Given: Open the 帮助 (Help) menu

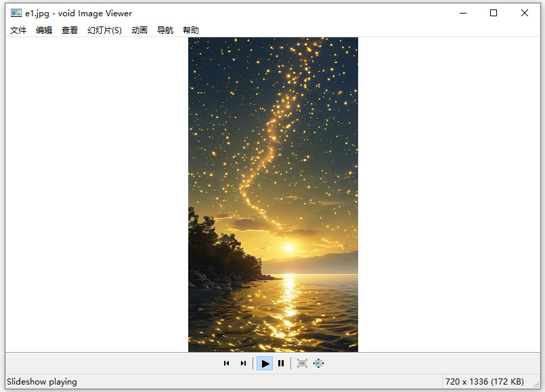Looking at the screenshot, I should [x=190, y=30].
